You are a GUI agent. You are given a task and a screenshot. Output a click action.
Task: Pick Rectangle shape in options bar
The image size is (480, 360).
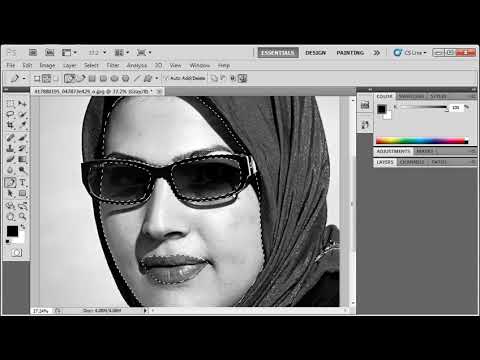click(92, 78)
